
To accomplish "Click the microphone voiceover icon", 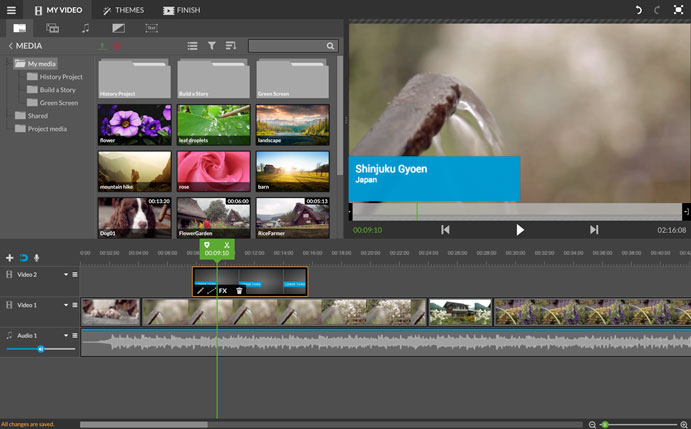I will pos(37,258).
